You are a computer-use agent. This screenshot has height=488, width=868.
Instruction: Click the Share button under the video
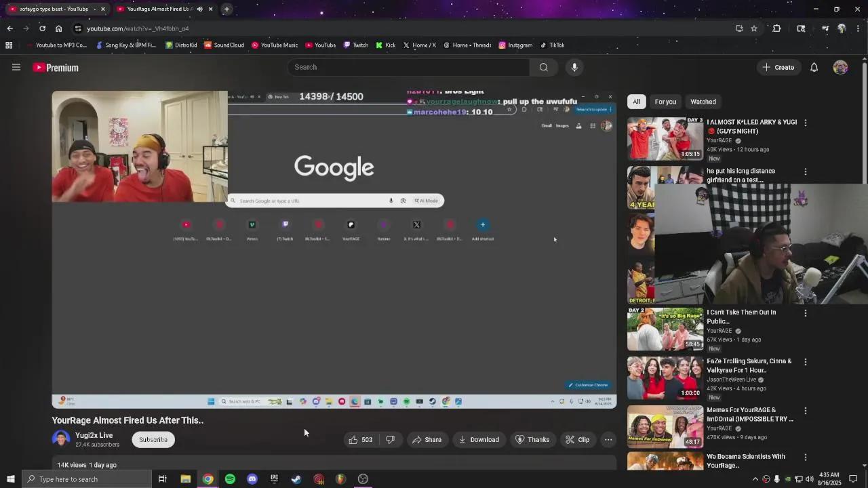pos(427,440)
